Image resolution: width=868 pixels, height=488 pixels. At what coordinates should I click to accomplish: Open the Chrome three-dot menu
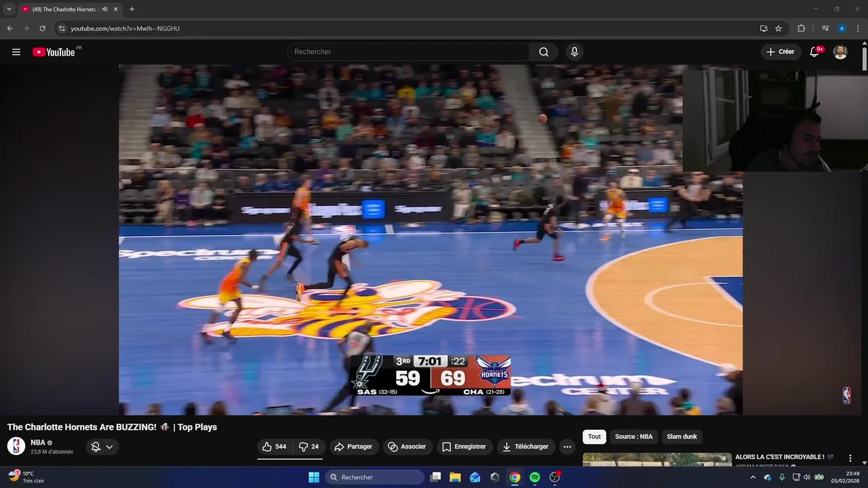coord(859,28)
